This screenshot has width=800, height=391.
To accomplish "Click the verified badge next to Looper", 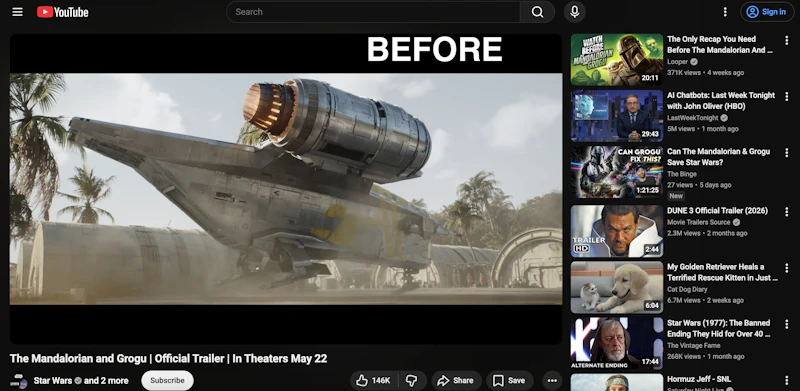I will [693, 62].
